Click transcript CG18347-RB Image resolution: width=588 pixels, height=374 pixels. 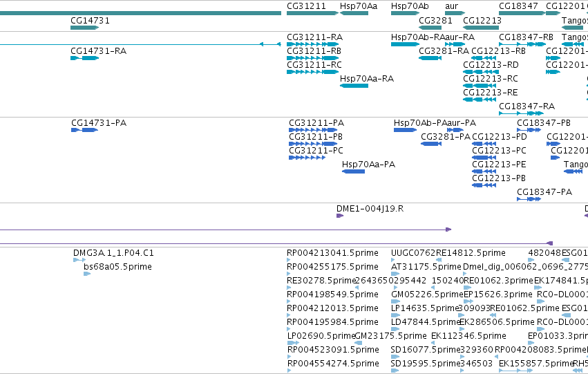click(522, 44)
